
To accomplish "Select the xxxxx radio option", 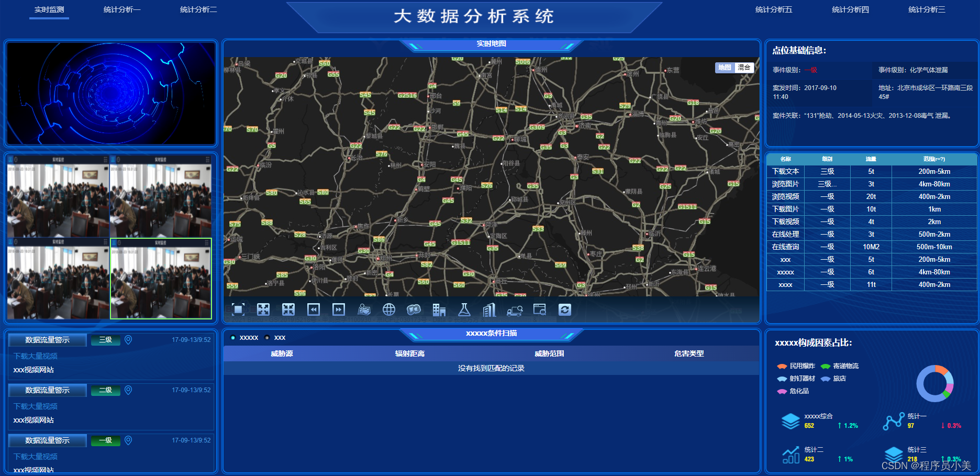I will coord(233,338).
